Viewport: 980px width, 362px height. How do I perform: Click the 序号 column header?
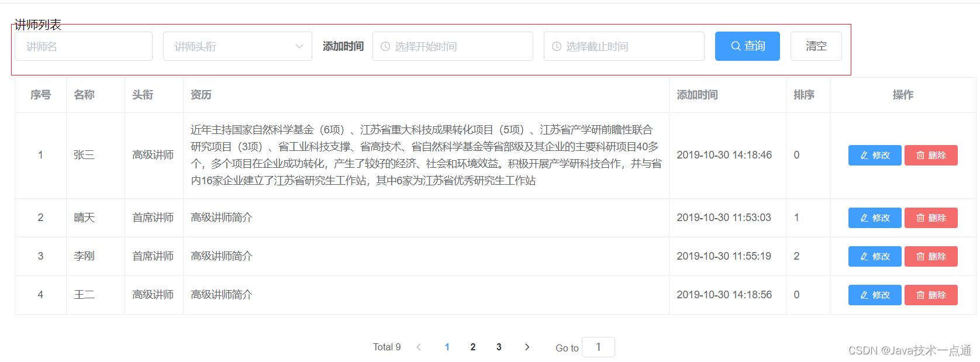tap(40, 95)
